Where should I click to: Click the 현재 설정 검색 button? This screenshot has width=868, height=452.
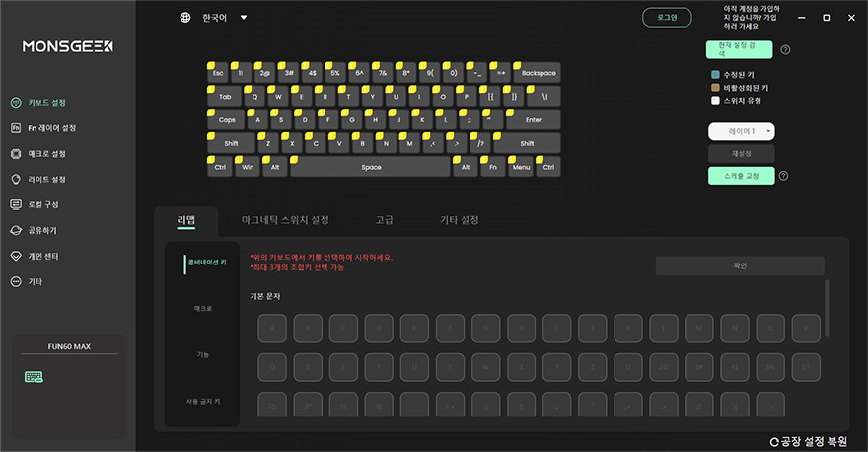(x=739, y=50)
